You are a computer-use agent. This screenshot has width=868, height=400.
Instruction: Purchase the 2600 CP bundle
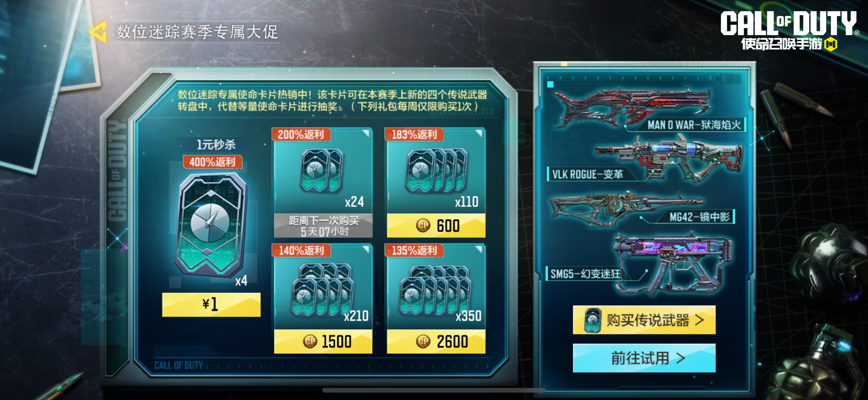436,341
